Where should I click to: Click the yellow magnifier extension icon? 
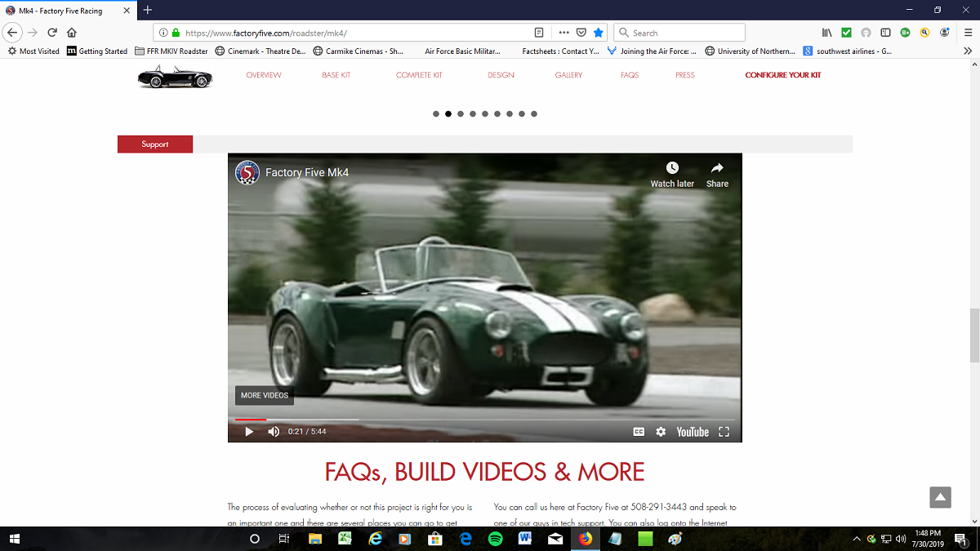pyautogui.click(x=924, y=33)
